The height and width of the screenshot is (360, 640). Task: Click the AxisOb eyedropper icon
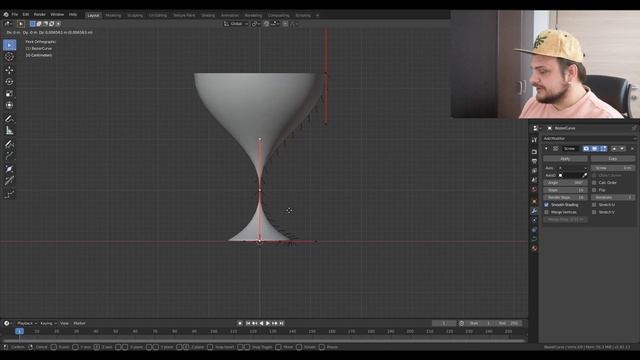pyautogui.click(x=584, y=175)
